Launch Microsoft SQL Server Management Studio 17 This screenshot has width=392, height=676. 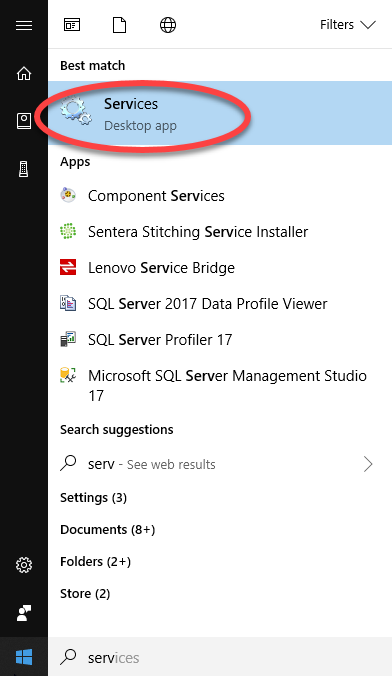(x=220, y=385)
